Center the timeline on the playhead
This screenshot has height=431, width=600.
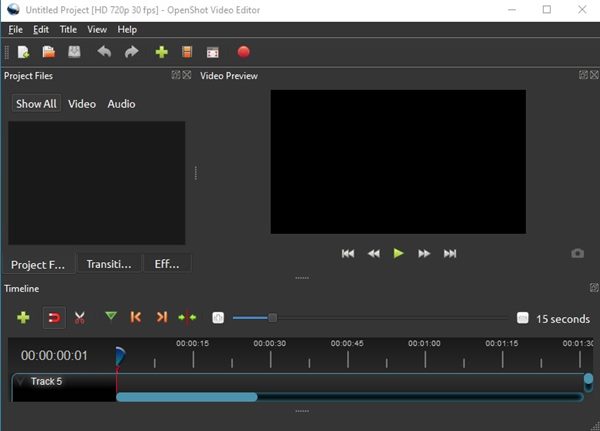click(x=187, y=317)
